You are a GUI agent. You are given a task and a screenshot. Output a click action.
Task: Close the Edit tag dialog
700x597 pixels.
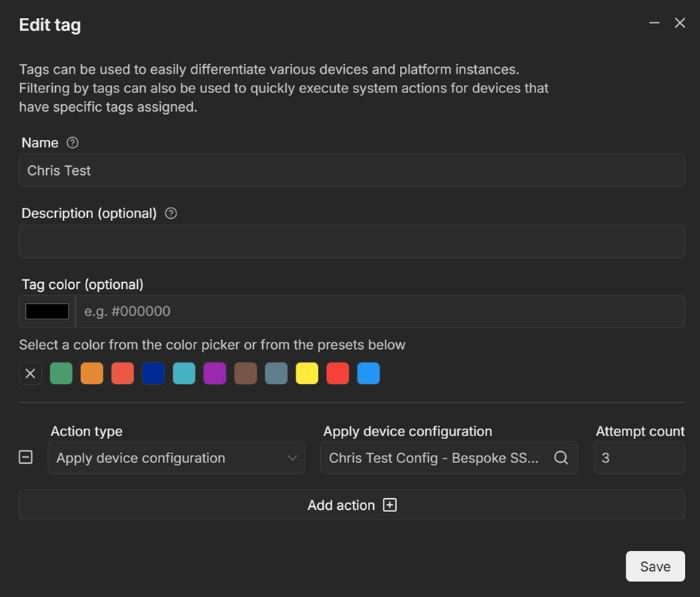(680, 23)
